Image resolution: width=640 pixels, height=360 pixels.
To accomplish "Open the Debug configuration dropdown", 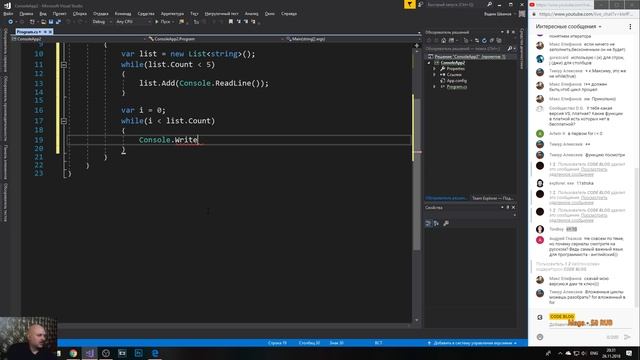I will [102, 22].
